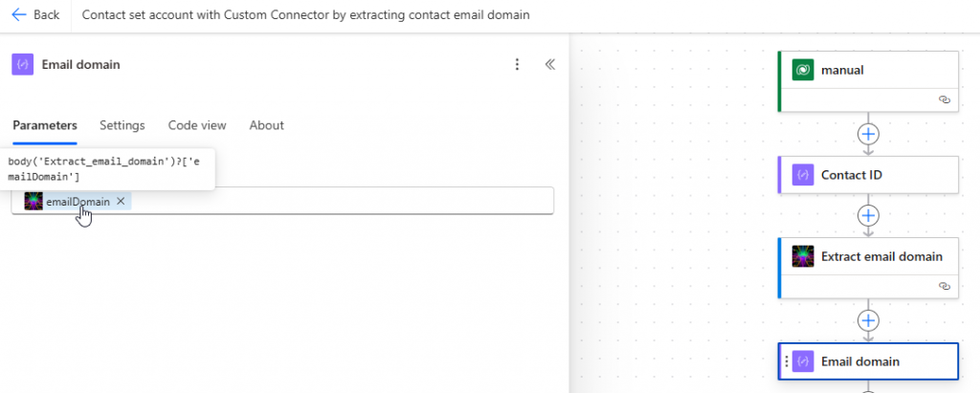This screenshot has width=980, height=393.
Task: Add a step between manual and Contact ID
Action: coord(868,134)
